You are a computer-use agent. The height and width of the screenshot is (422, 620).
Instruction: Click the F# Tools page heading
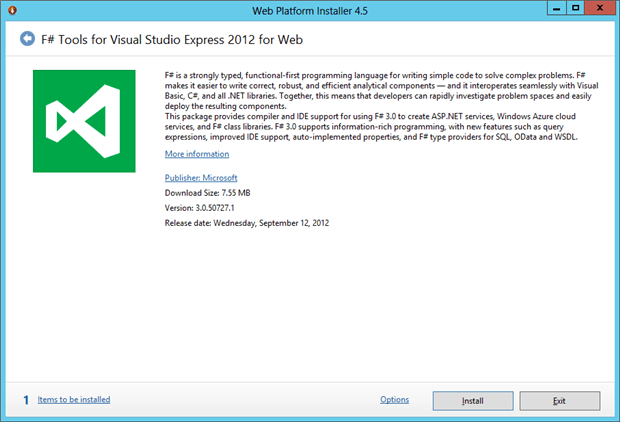pyautogui.click(x=172, y=40)
